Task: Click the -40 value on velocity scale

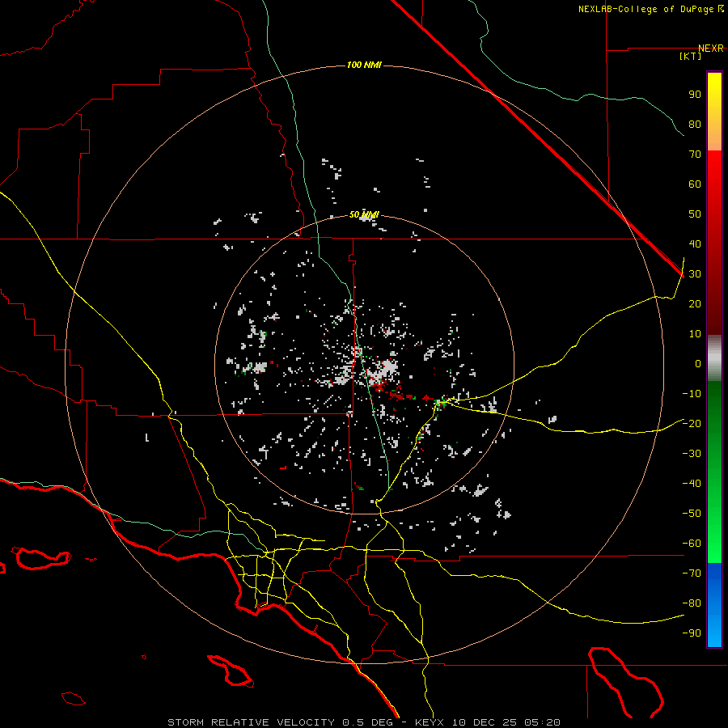Action: point(692,484)
